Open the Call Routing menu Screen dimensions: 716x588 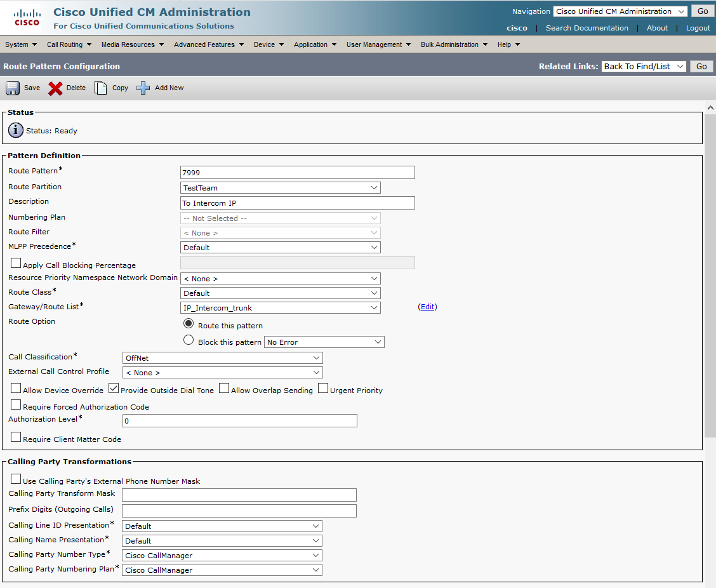pyautogui.click(x=69, y=44)
